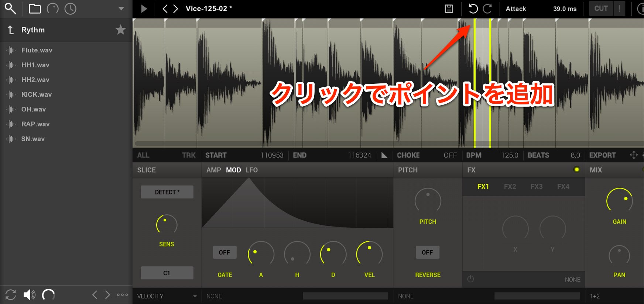
Task: Toggle the FX power icon
Action: click(x=470, y=279)
